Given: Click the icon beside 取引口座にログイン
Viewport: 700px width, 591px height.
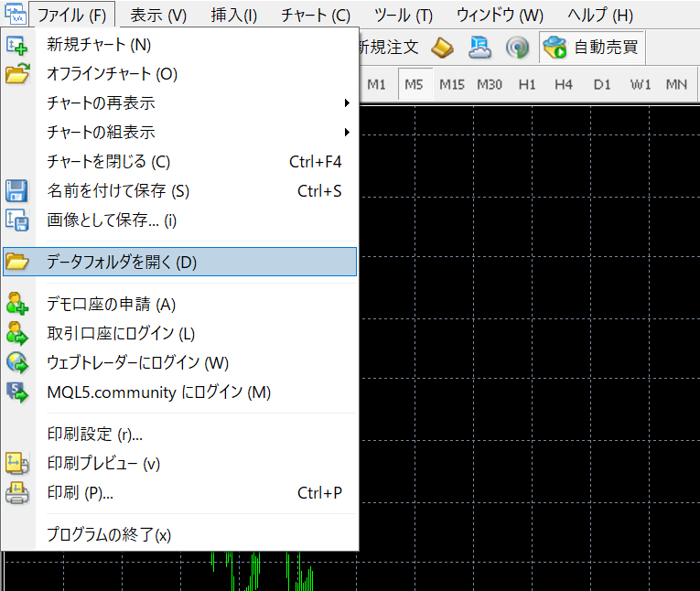Looking at the screenshot, I should click(17, 333).
